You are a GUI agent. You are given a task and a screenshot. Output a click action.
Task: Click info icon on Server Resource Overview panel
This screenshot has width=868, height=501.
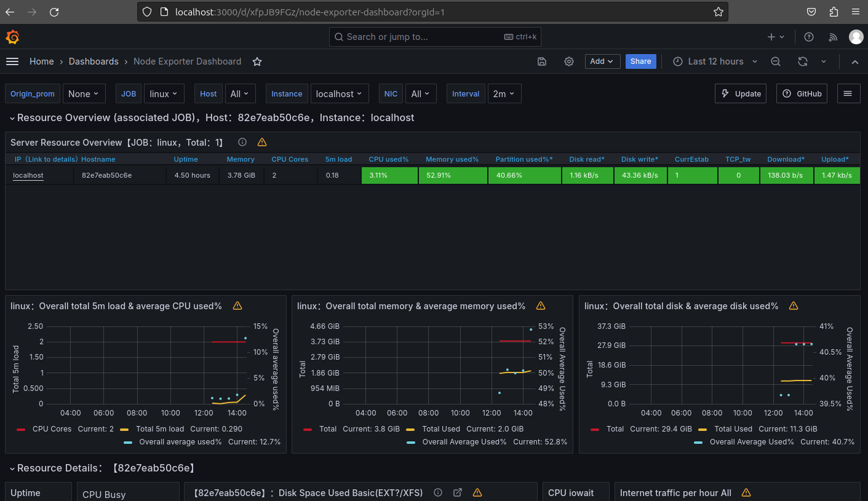coord(242,142)
